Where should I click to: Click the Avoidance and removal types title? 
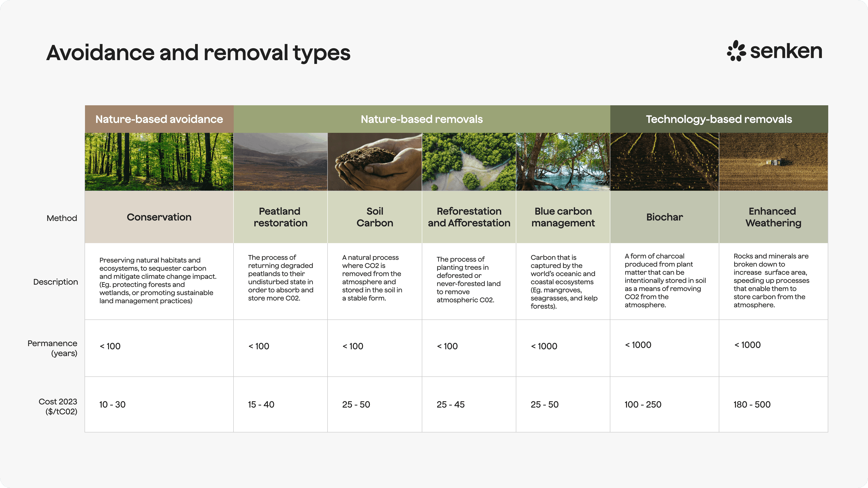198,53
